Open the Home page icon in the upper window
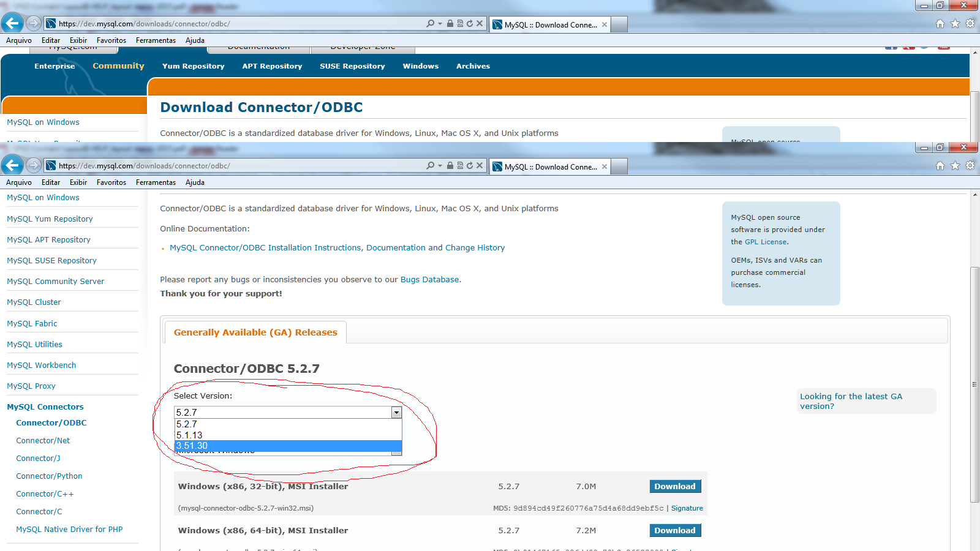The width and height of the screenshot is (980, 551). coord(940,24)
